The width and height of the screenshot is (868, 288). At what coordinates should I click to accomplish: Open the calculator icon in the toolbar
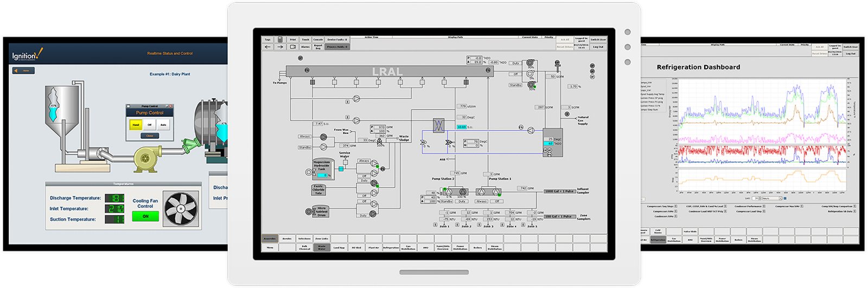pyautogui.click(x=280, y=40)
